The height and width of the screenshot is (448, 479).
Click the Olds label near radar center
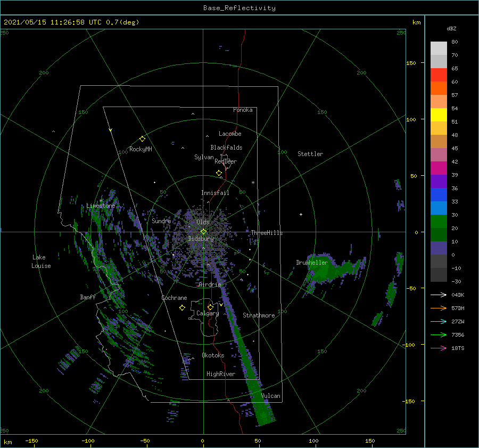pyautogui.click(x=203, y=222)
